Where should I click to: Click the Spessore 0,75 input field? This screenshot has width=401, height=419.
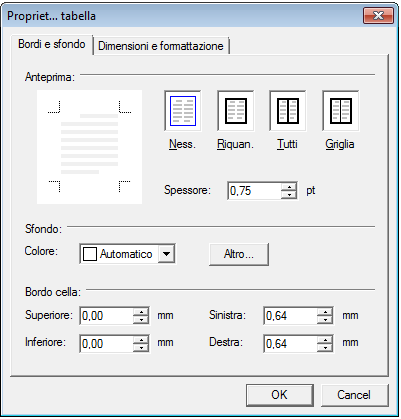[254, 191]
